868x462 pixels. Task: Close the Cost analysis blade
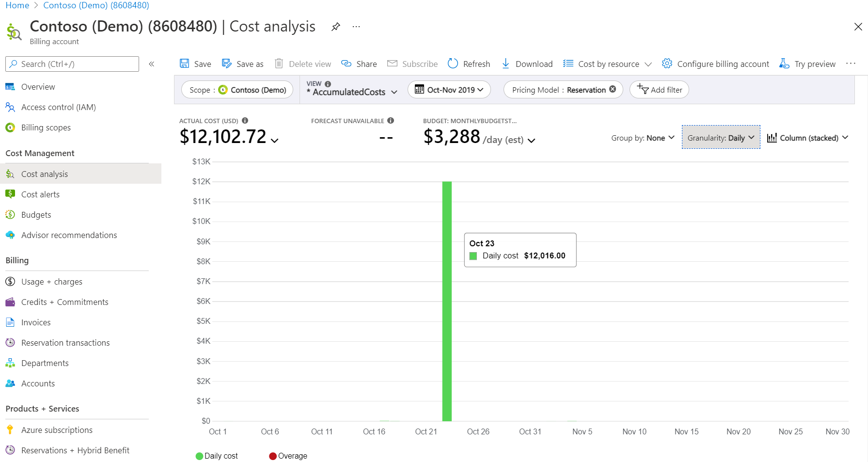[858, 27]
